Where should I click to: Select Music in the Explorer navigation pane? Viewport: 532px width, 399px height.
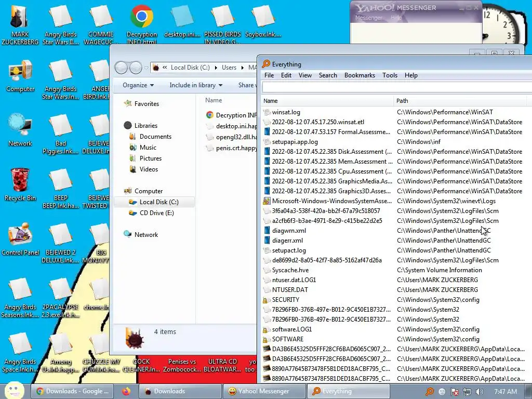pyautogui.click(x=148, y=147)
